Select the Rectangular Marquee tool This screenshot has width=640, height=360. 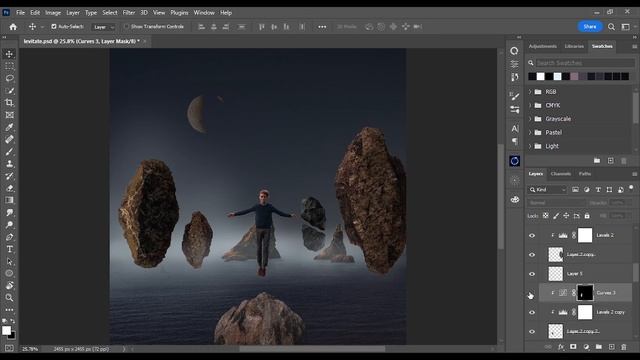tap(9, 66)
